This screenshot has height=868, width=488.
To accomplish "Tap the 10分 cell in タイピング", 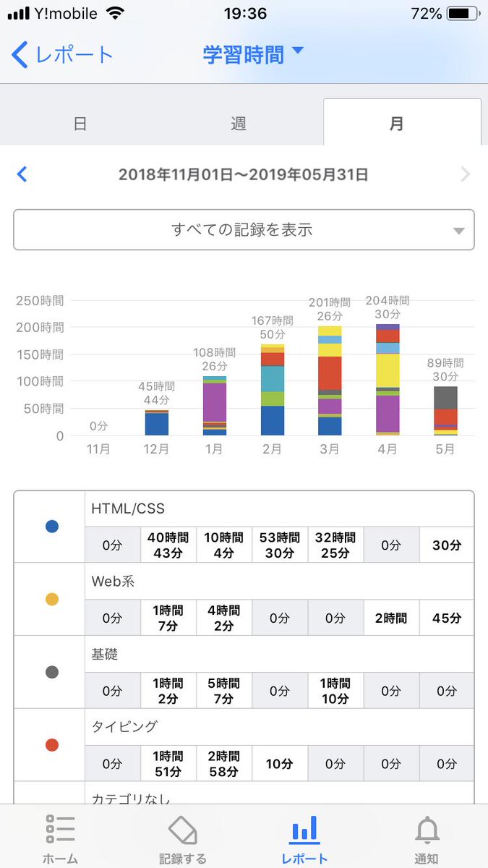I will pyautogui.click(x=280, y=763).
